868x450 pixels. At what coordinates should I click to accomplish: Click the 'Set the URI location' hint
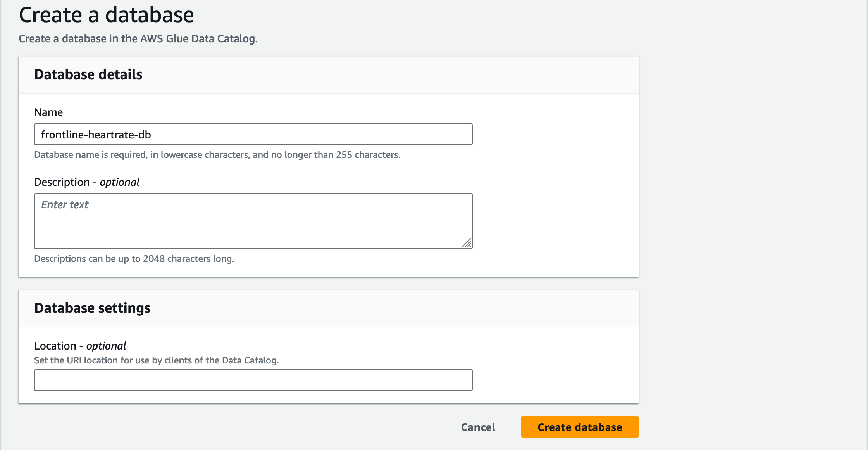pyautogui.click(x=156, y=360)
